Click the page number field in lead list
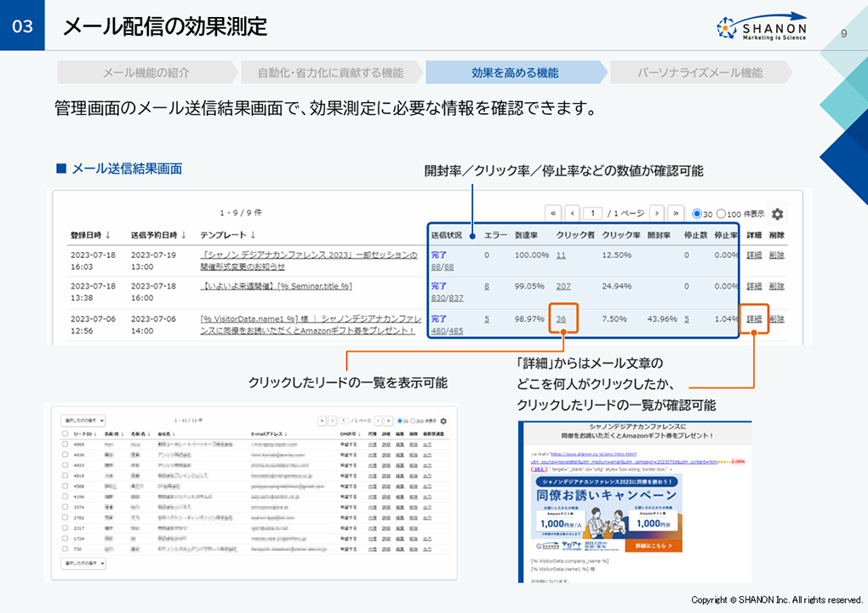 (x=343, y=421)
